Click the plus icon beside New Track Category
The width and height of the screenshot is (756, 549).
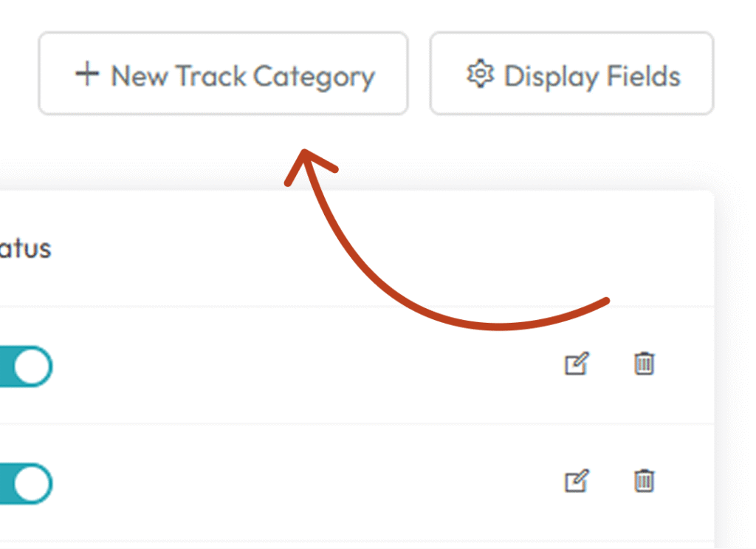87,74
